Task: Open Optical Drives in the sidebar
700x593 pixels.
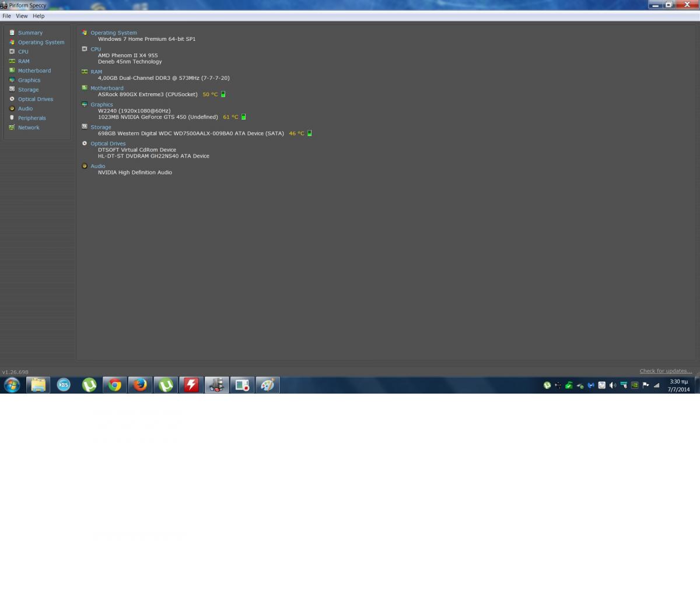Action: [36, 99]
